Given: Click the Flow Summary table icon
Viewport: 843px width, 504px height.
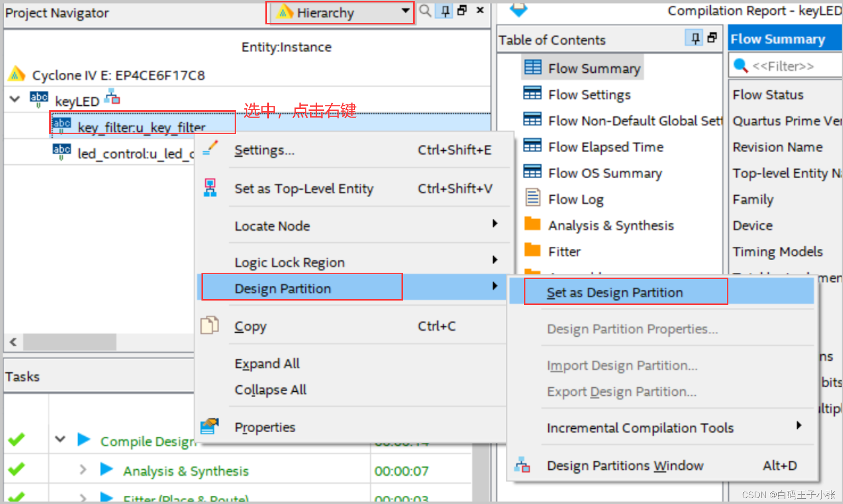Looking at the screenshot, I should [533, 67].
